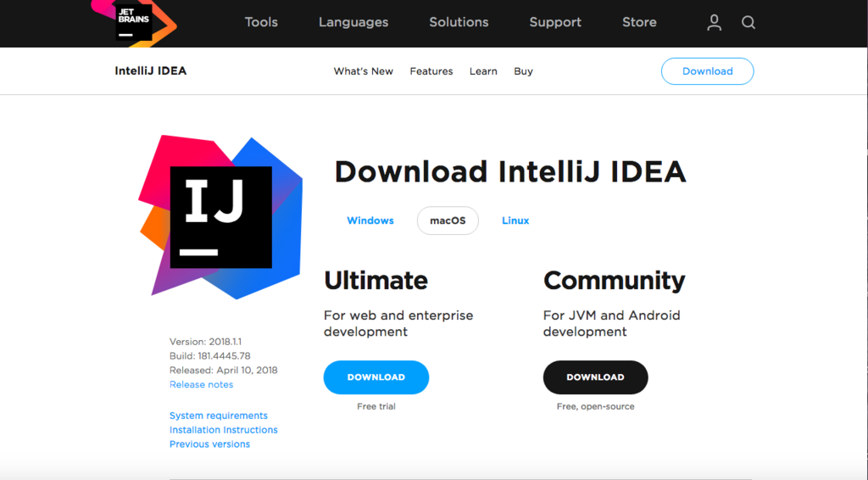Viewport: 868px width, 480px height.
Task: Switch to the Windows tab
Action: point(370,220)
